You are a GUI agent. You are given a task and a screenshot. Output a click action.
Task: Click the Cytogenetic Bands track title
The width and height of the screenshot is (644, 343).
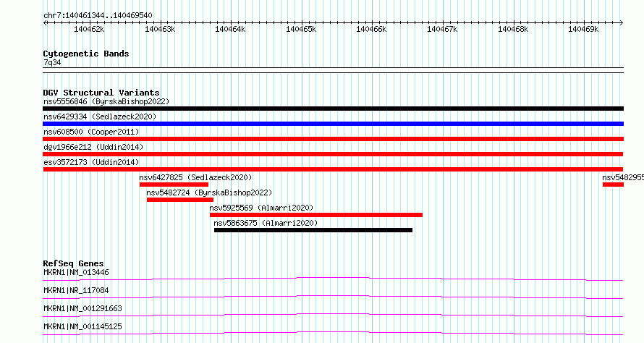(x=86, y=54)
